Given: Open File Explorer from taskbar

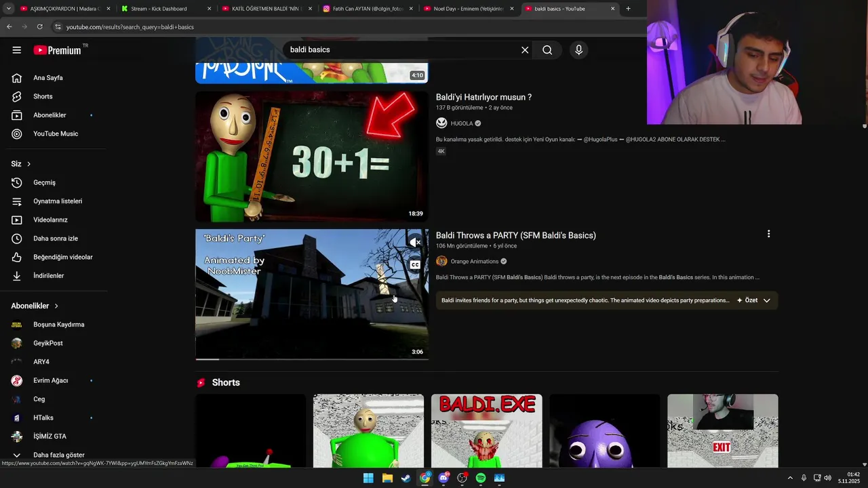Looking at the screenshot, I should tap(387, 478).
